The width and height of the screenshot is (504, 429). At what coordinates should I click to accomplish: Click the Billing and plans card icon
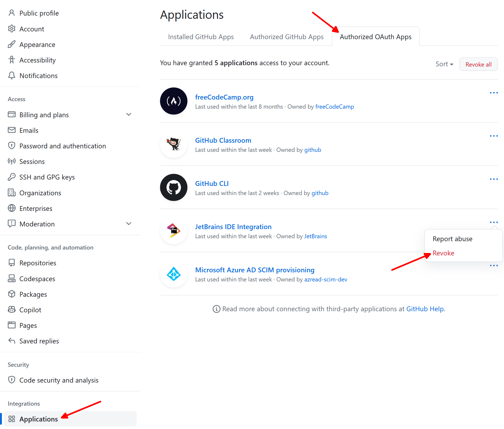[x=12, y=115]
